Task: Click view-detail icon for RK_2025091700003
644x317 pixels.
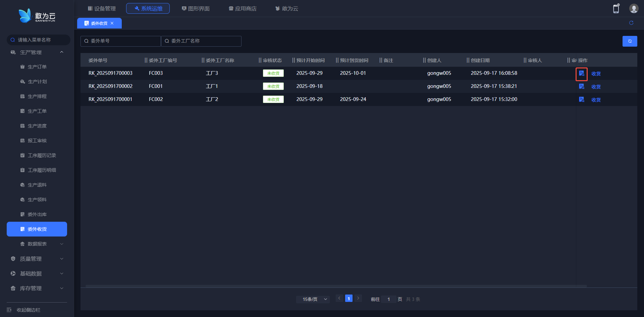Action: pos(581,73)
